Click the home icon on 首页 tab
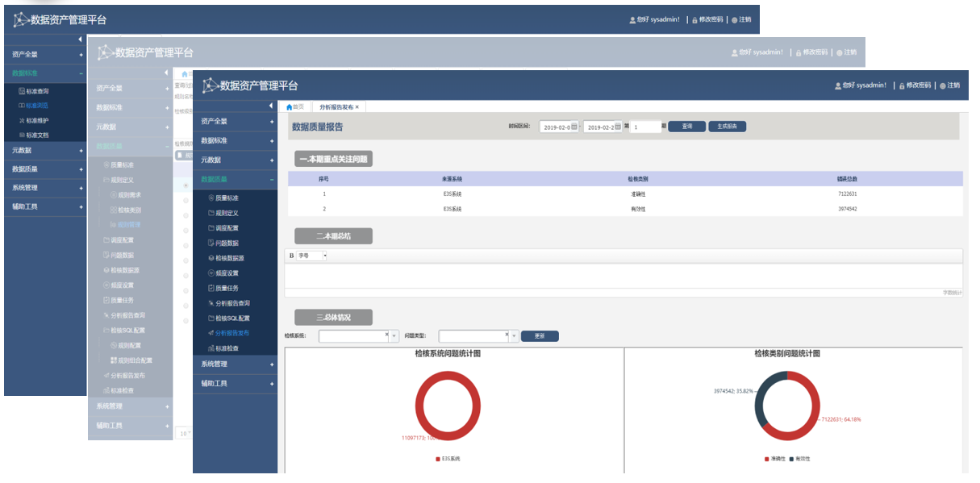 tap(289, 106)
